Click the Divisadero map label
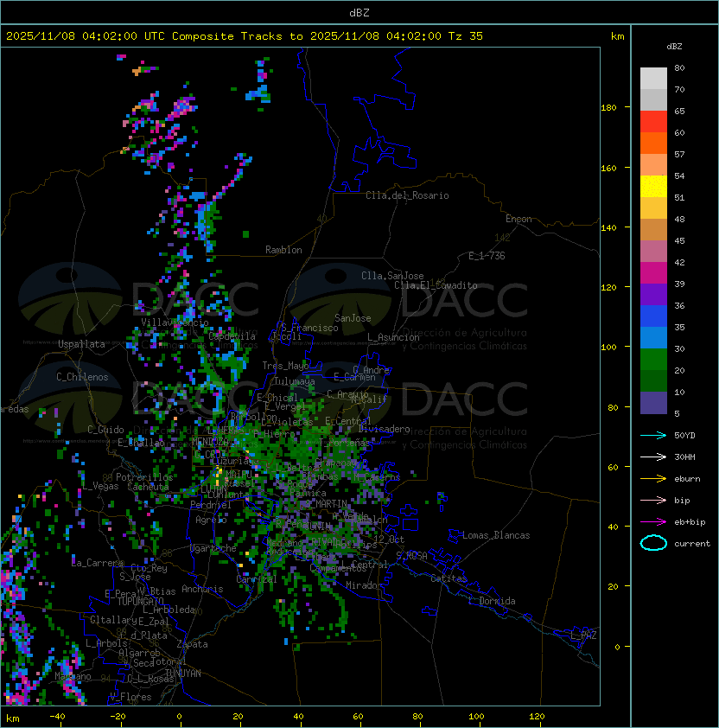The width and height of the screenshot is (719, 728). click(385, 429)
